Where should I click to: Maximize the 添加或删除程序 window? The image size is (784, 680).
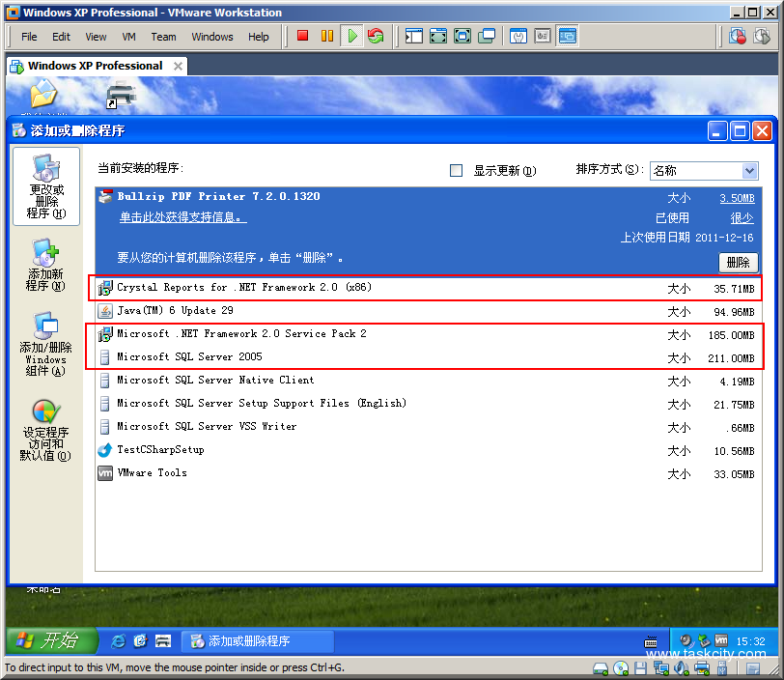(x=740, y=131)
